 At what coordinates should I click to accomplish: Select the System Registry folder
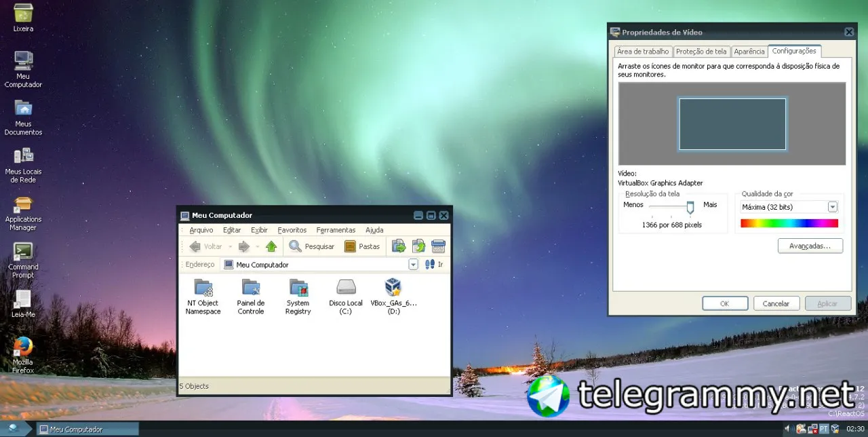tap(298, 297)
